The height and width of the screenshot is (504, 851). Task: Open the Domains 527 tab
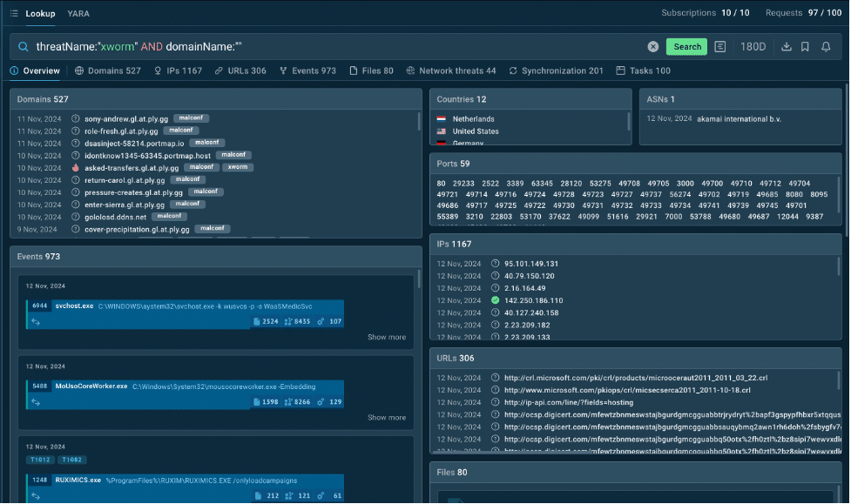point(107,71)
